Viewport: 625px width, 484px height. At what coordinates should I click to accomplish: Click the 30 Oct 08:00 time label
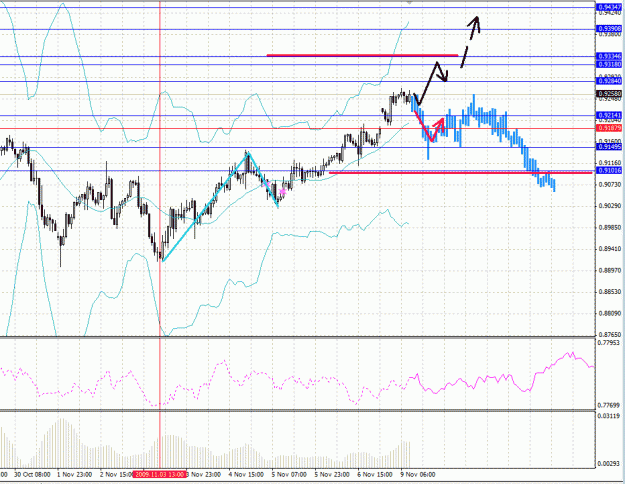tap(32, 474)
